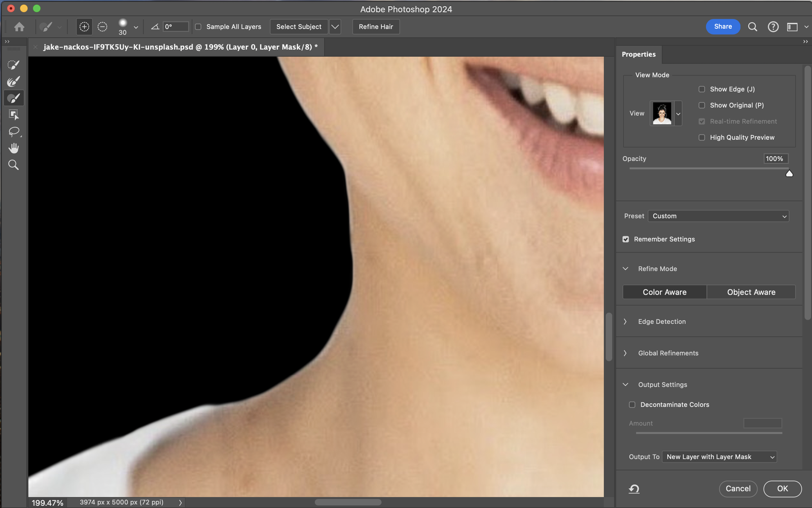The width and height of the screenshot is (812, 508).
Task: Enable Decontaminate Colors checkbox
Action: point(632,405)
